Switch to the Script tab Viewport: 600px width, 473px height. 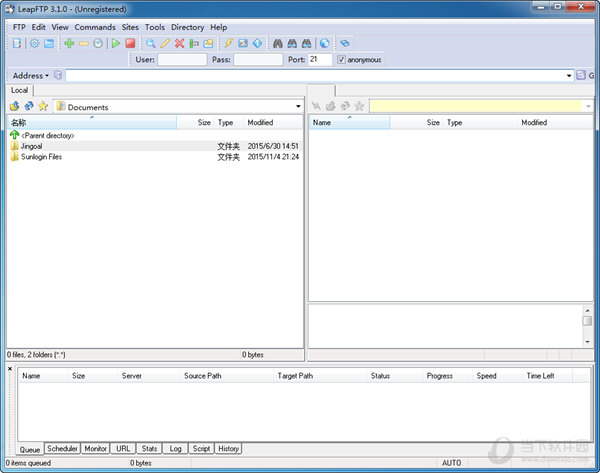201,448
